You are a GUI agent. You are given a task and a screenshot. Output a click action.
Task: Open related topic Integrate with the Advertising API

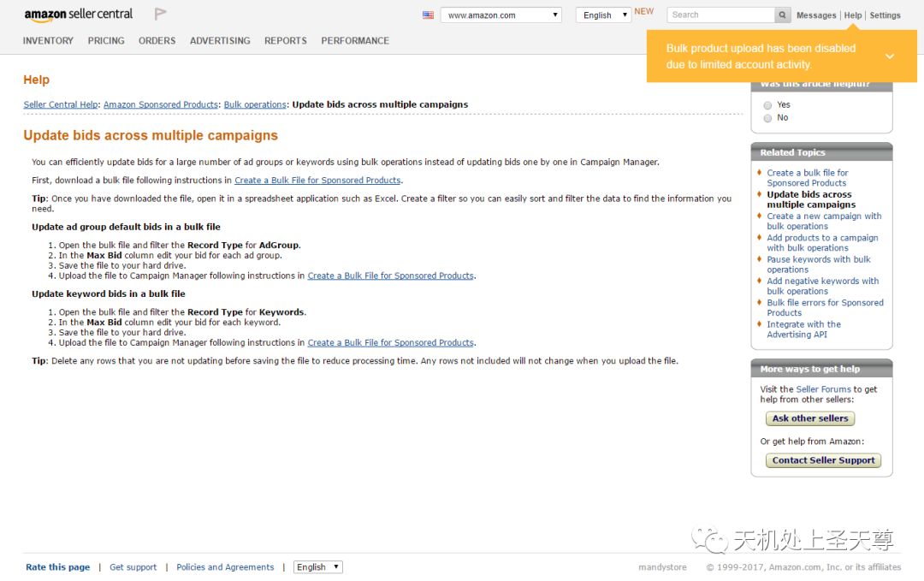coord(803,329)
